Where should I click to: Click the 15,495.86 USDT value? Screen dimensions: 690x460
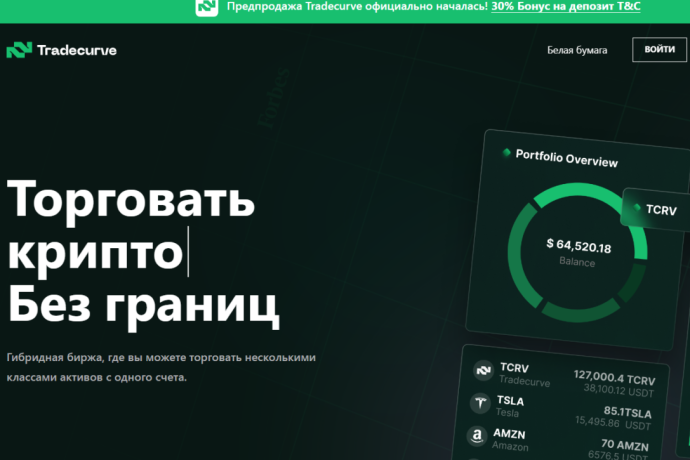(613, 423)
